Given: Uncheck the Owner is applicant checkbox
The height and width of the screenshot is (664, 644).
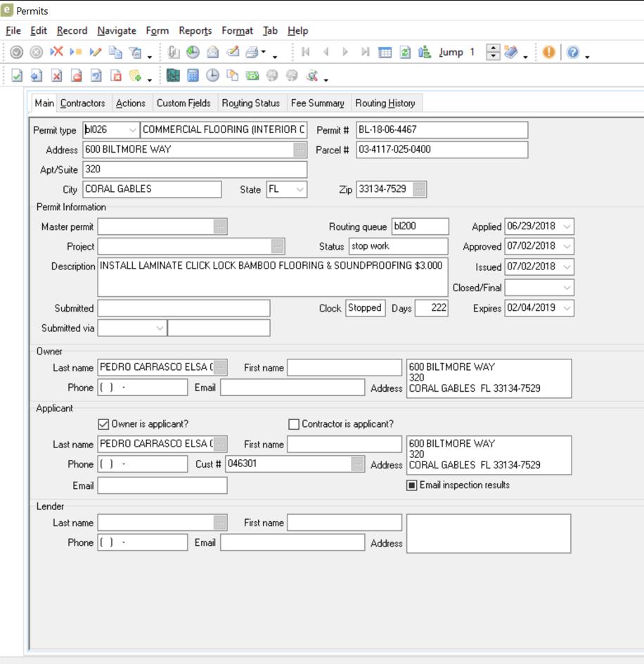Looking at the screenshot, I should tap(103, 424).
